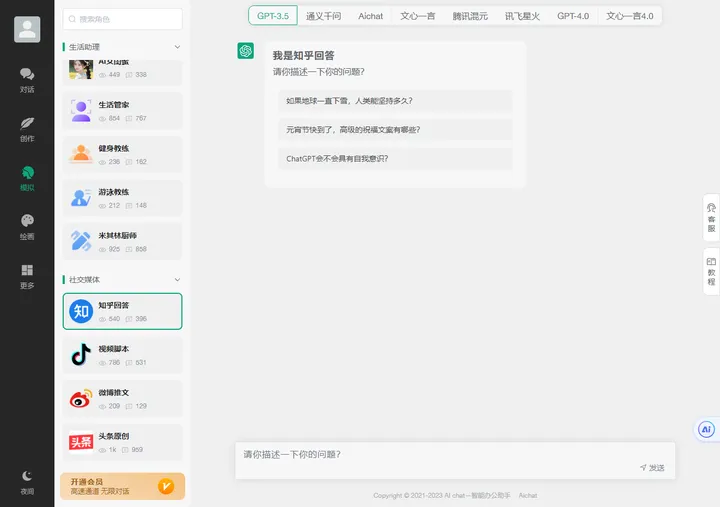Click the ChatGPT logo in chat message
720x507 pixels.
coord(246,51)
